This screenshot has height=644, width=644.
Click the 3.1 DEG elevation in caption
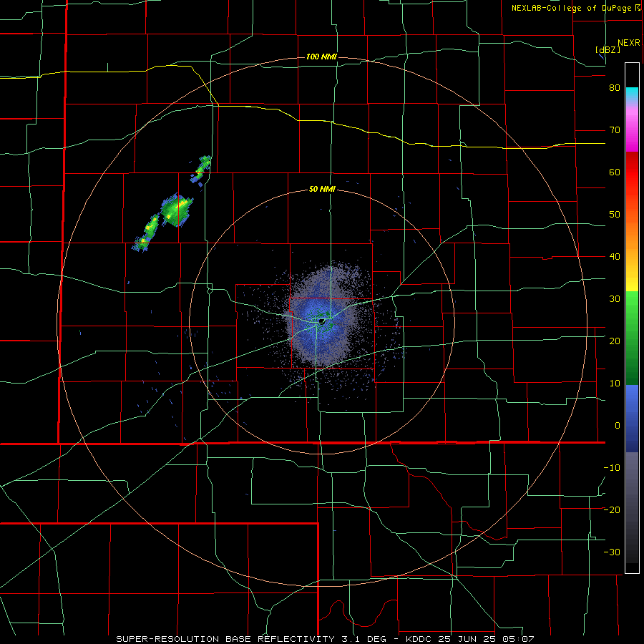point(365,639)
